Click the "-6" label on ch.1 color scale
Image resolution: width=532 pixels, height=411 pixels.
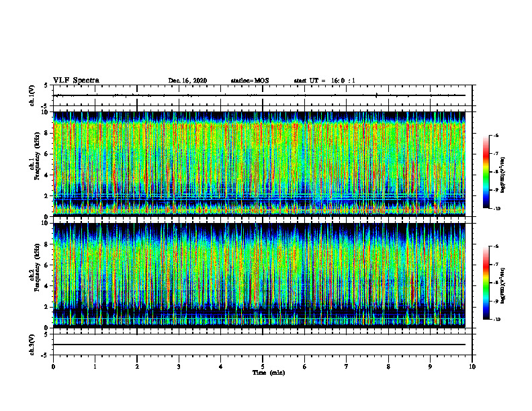(x=496, y=135)
